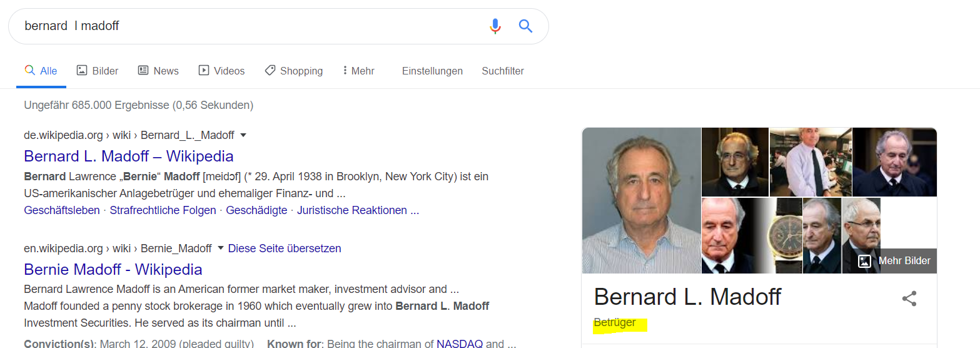Switch to the Bilder tab
This screenshot has height=348, width=980.
coord(98,71)
